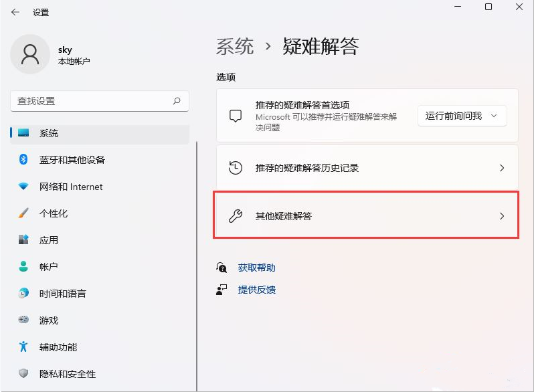This screenshot has height=392, width=534.
Task: Expand 其他疑难解答 chevron arrow
Action: [502, 216]
